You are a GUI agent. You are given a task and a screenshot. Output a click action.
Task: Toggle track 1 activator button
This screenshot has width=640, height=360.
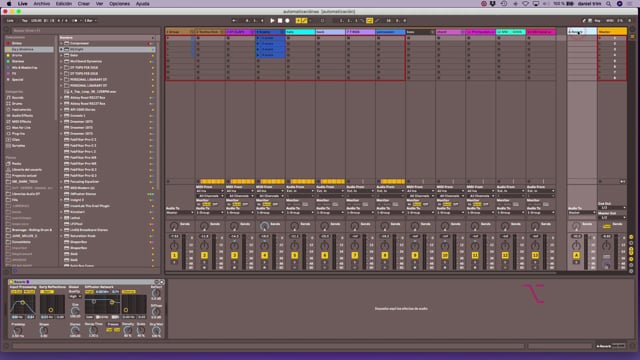coord(174,256)
